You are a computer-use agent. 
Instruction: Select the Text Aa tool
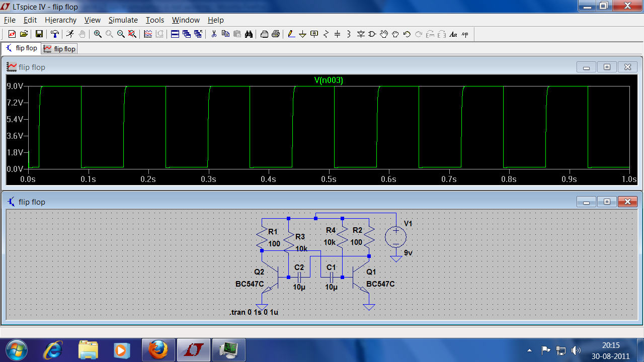(453, 34)
